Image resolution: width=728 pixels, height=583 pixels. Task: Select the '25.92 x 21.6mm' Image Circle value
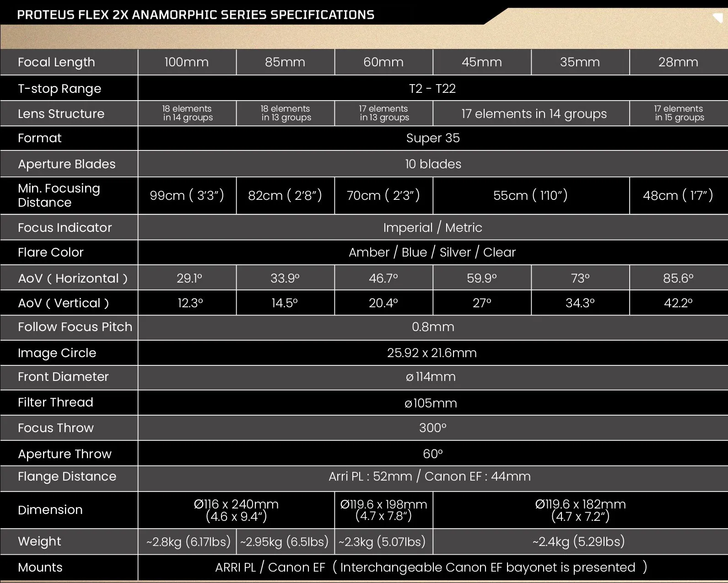(x=432, y=353)
